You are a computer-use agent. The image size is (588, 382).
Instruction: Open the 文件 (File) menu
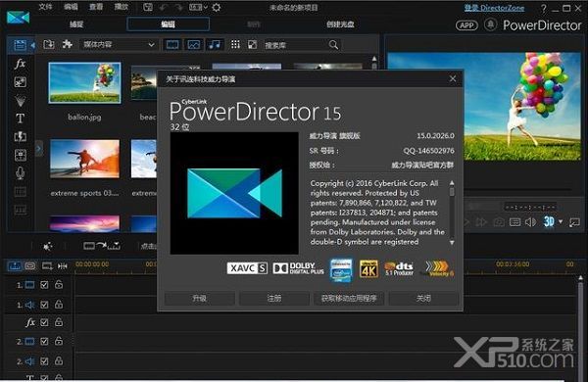click(x=45, y=7)
